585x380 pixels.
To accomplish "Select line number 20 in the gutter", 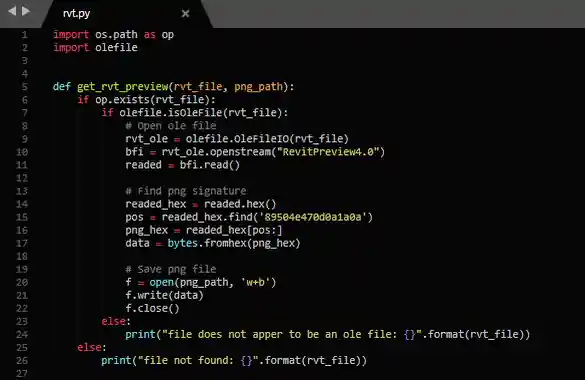I will coord(22,282).
